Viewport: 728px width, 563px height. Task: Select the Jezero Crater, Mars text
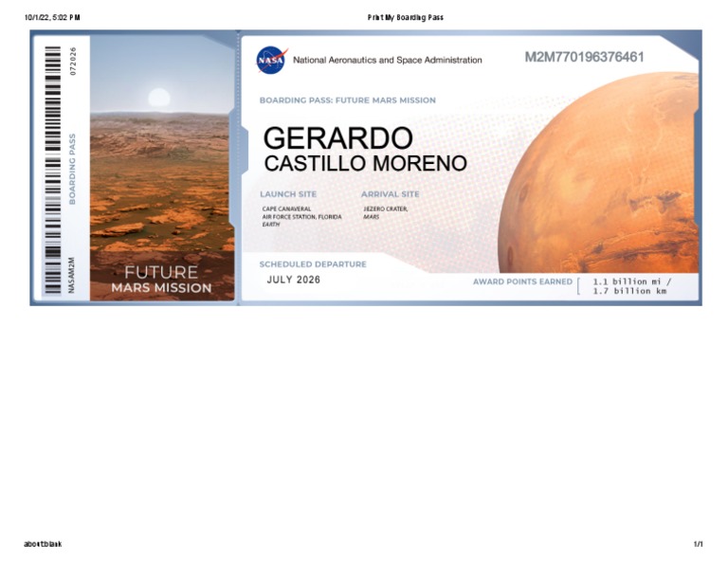click(x=385, y=212)
